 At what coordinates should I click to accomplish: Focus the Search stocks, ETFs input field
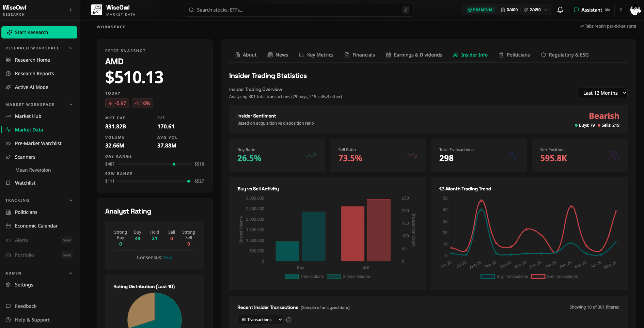(299, 10)
